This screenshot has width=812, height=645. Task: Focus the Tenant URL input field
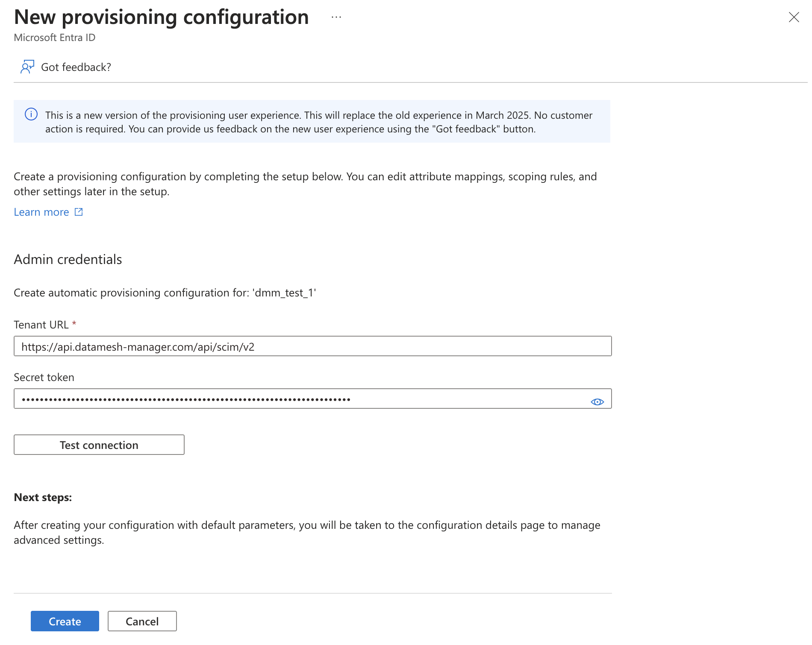point(312,346)
